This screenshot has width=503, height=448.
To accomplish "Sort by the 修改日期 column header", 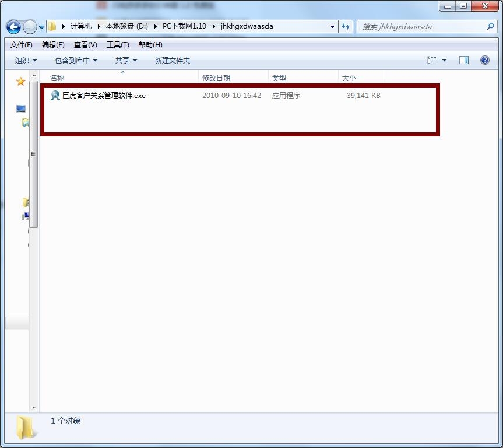I will pyautogui.click(x=233, y=78).
